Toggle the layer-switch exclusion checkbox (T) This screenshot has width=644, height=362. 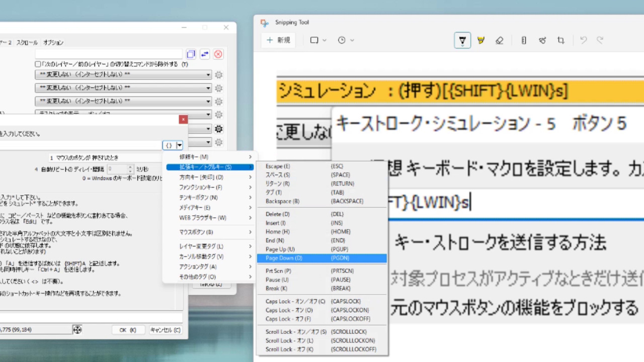[38, 64]
